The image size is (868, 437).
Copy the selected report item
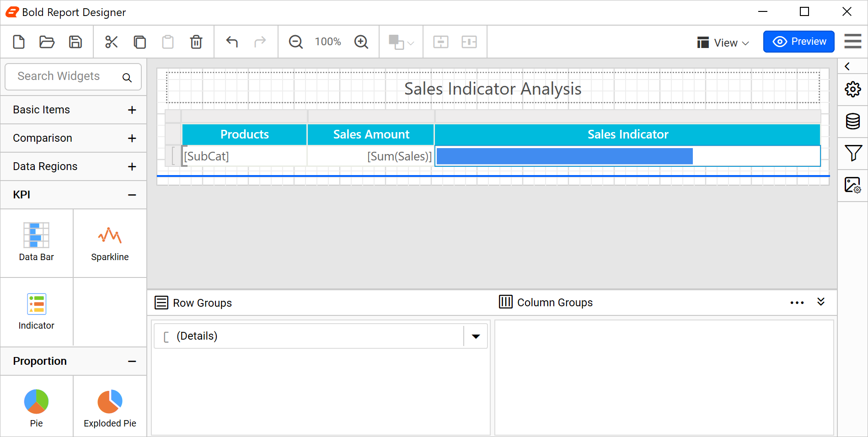point(139,42)
